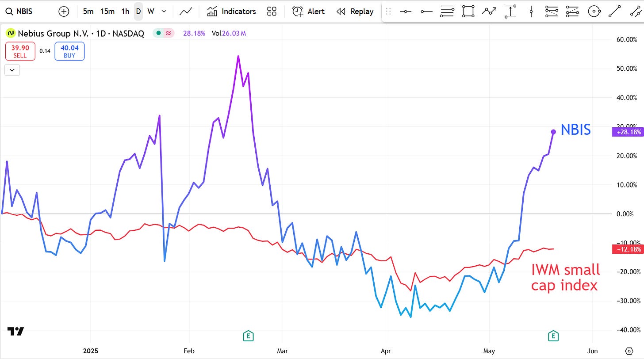This screenshot has height=359, width=644.
Task: Expand the timeframe interval dropdown
Action: (164, 11)
